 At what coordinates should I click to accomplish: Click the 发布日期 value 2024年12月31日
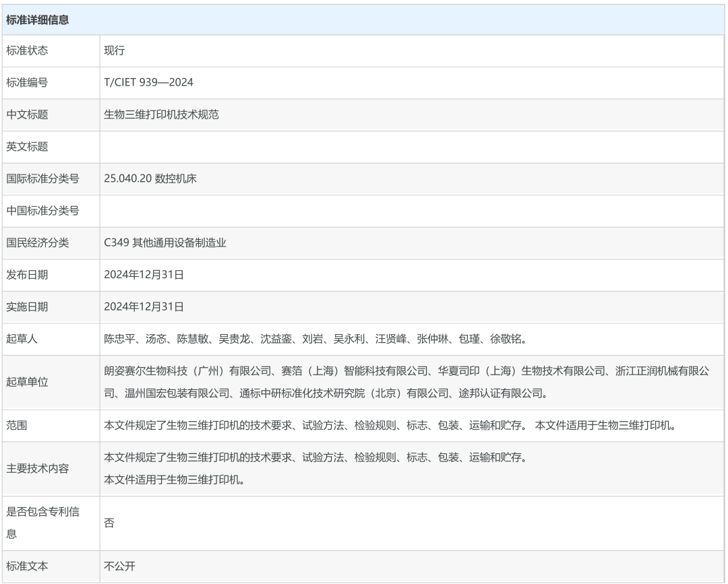tap(144, 275)
